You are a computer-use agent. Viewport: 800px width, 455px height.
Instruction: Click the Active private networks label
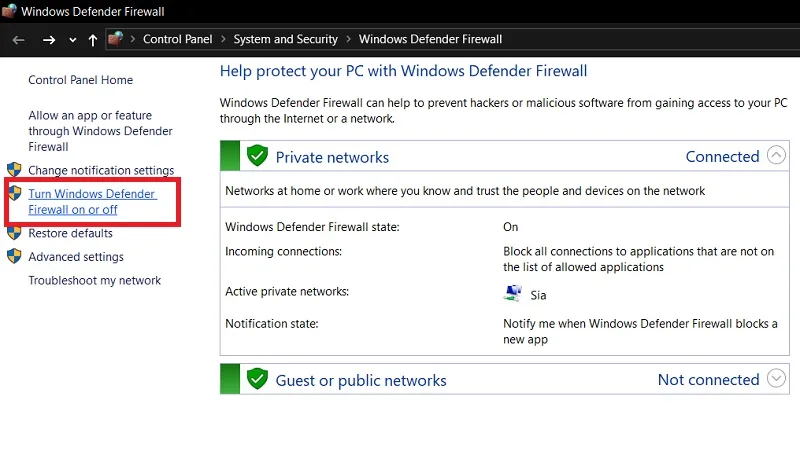[x=287, y=292]
